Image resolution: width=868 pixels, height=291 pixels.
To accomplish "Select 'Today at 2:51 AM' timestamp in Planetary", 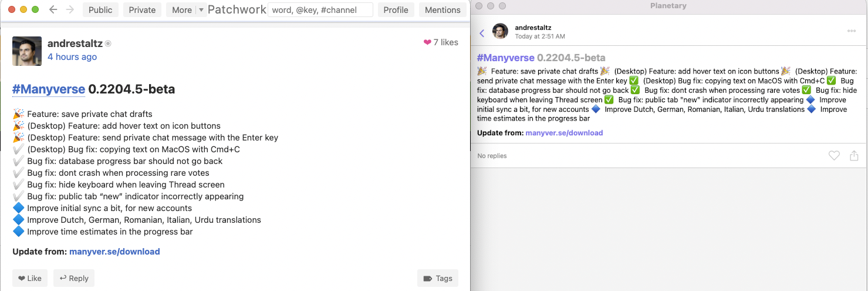I will (540, 36).
